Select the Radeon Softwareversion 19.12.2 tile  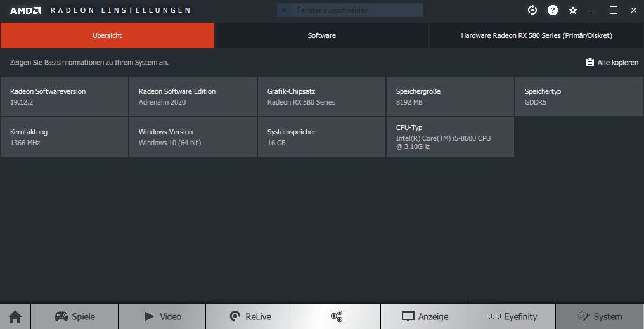[x=65, y=96]
